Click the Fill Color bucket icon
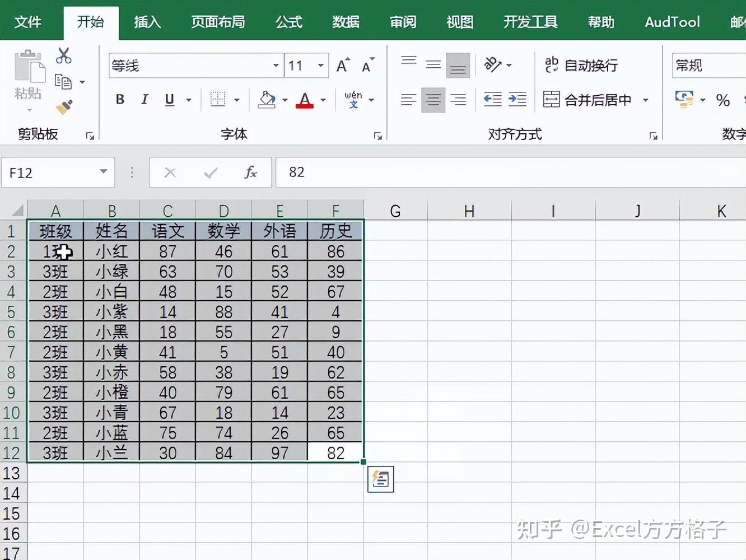This screenshot has height=560, width=746. [x=267, y=100]
